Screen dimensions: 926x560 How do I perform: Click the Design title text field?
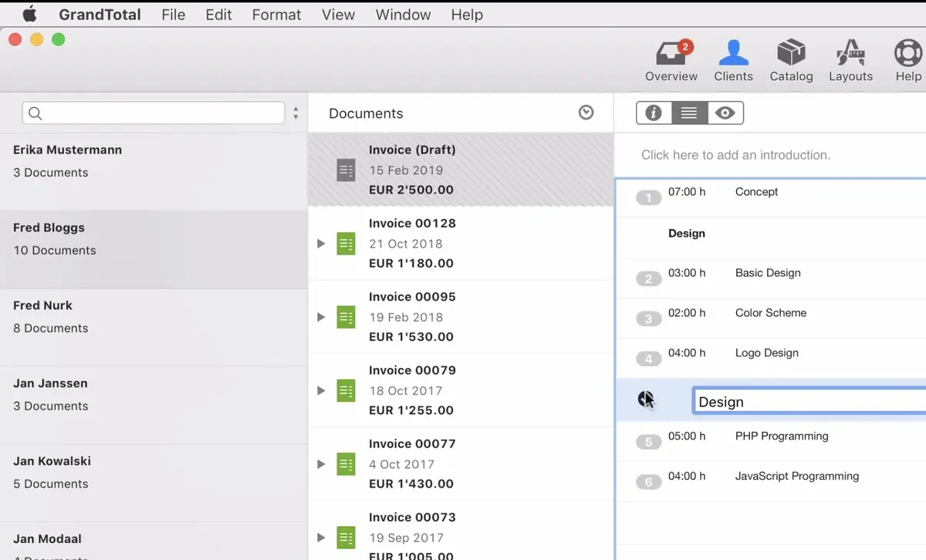click(809, 401)
